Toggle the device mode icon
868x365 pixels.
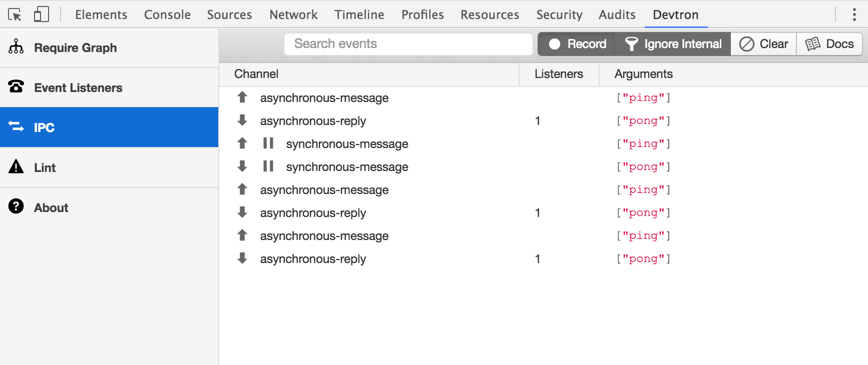[42, 14]
